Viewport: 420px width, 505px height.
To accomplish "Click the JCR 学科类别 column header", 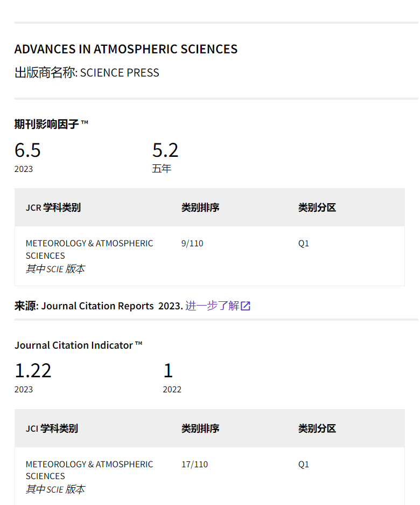I will coord(53,207).
